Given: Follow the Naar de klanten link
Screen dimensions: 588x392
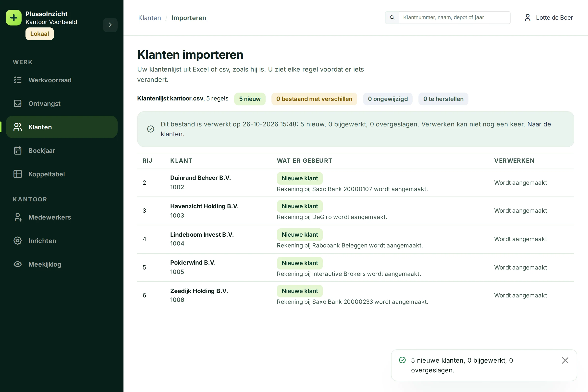Looking at the screenshot, I should point(539,124).
